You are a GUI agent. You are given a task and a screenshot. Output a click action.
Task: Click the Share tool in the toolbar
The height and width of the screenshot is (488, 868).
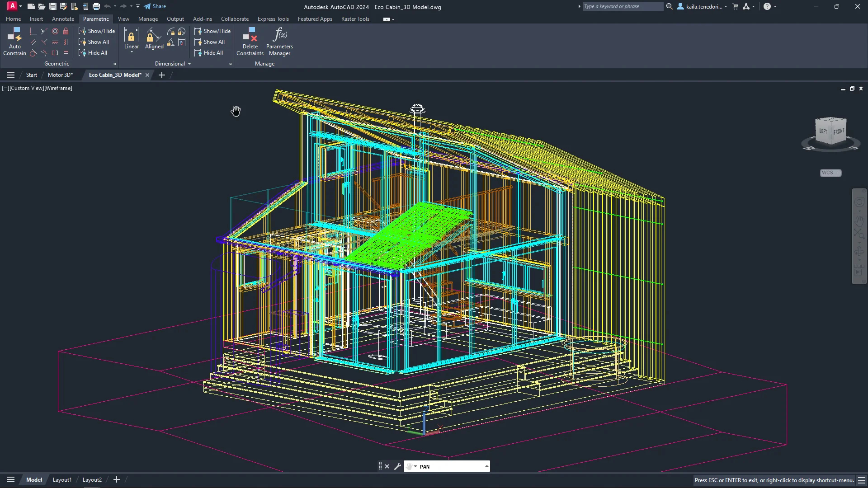point(155,6)
